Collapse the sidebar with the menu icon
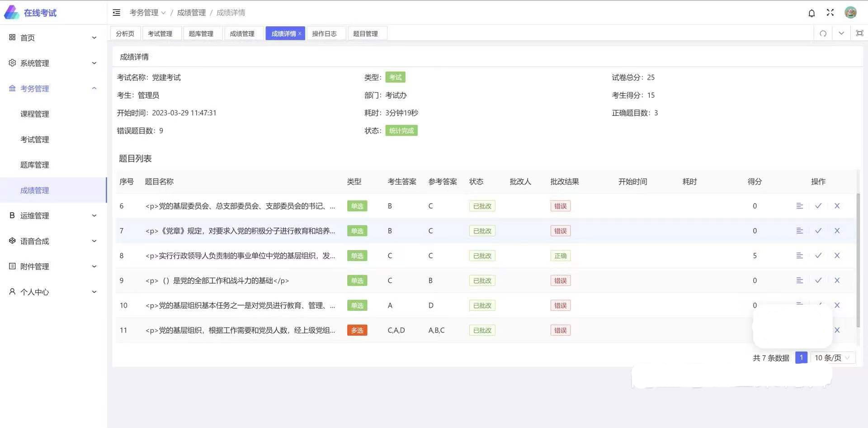This screenshot has width=868, height=428. (117, 13)
